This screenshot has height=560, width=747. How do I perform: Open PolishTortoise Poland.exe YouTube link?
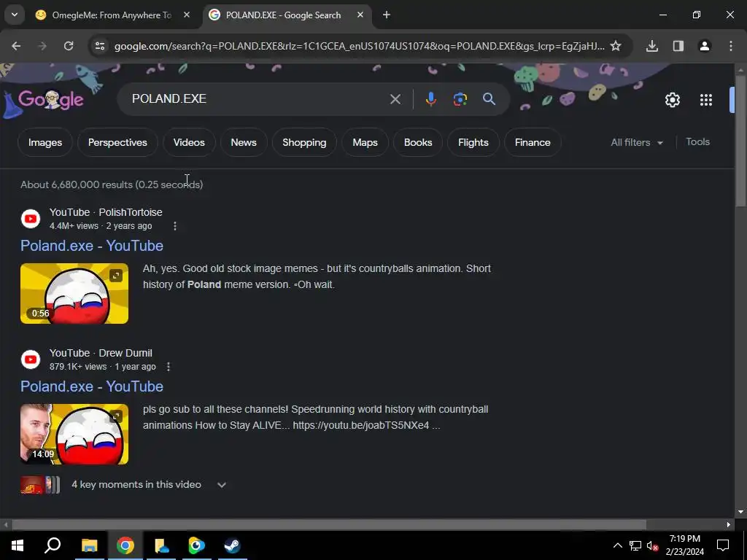[x=92, y=246]
